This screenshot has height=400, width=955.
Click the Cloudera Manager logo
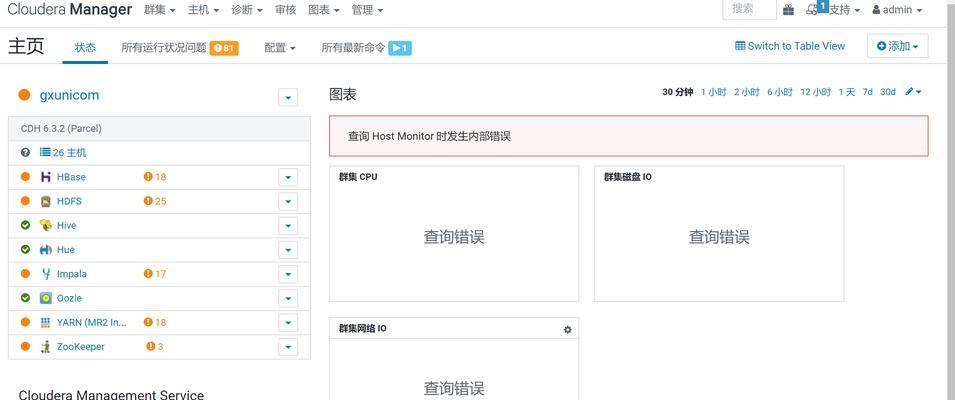69,9
